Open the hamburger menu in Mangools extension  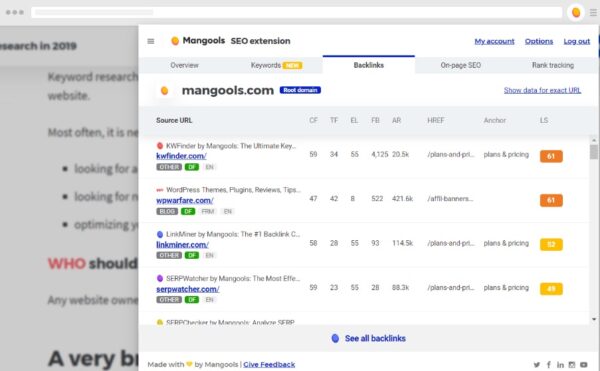point(151,41)
